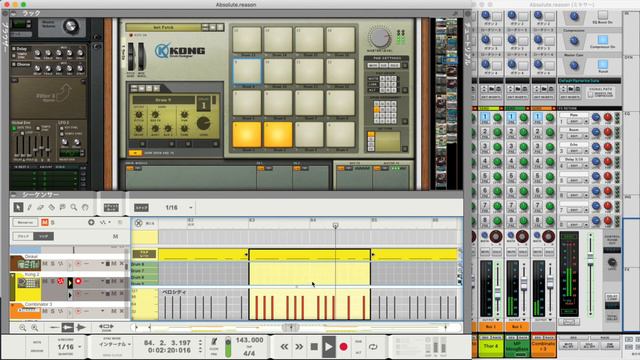Image resolution: width=640 pixels, height=360 pixels.
Task: Select the Mute tool in sequencer toolbar
Action: (62, 207)
